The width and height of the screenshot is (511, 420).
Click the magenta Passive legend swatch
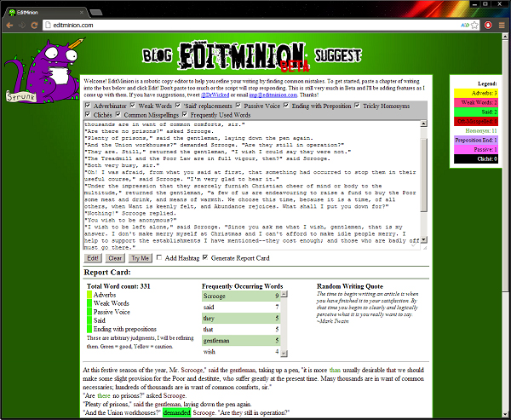[x=476, y=150]
